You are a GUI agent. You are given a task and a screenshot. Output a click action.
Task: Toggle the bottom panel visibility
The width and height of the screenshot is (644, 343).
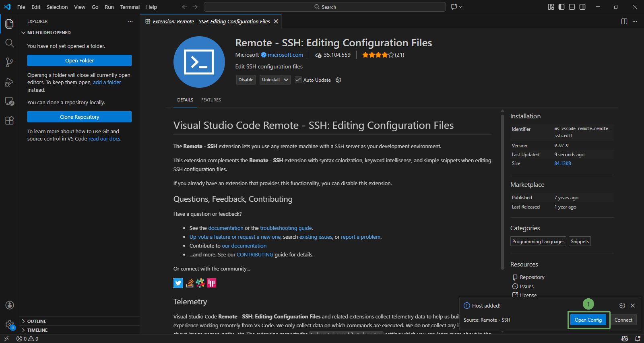pos(572,7)
